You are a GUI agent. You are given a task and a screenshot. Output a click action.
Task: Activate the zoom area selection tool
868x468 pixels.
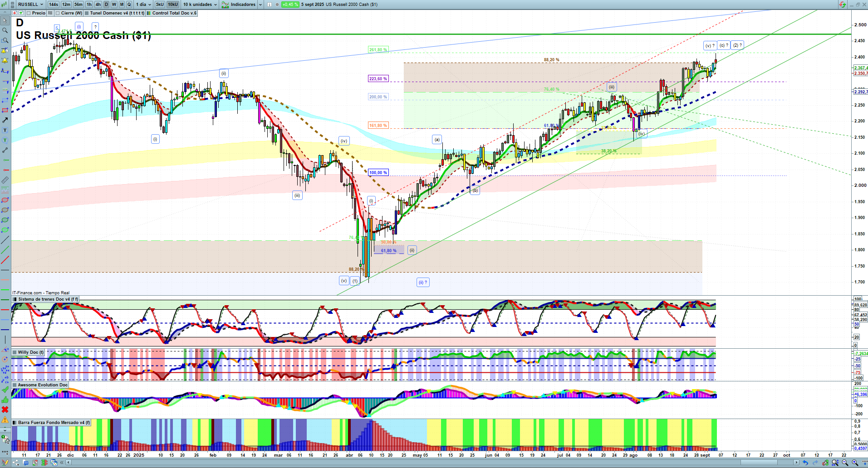click(x=5, y=40)
